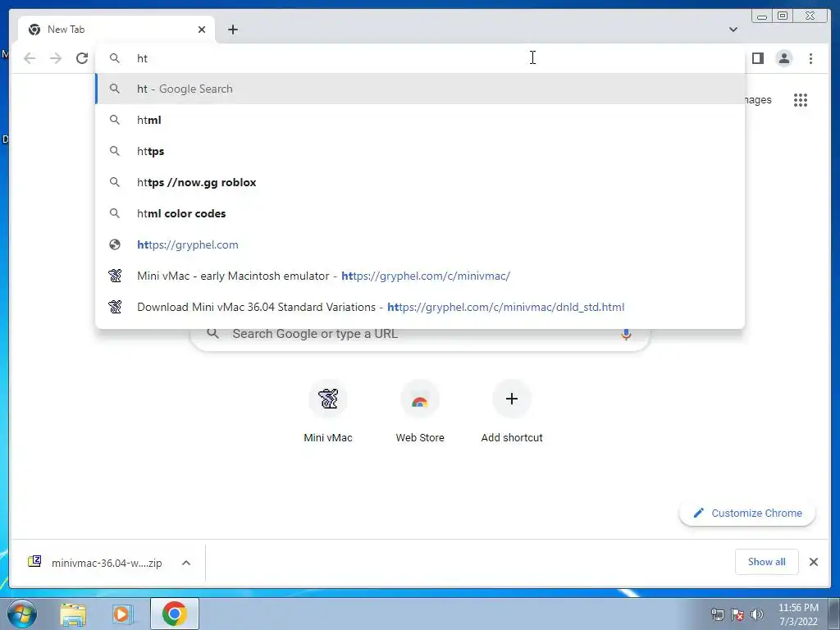This screenshot has height=630, width=840.
Task: Open the taskbar clock showing 11:56 PM
Action: click(798, 614)
